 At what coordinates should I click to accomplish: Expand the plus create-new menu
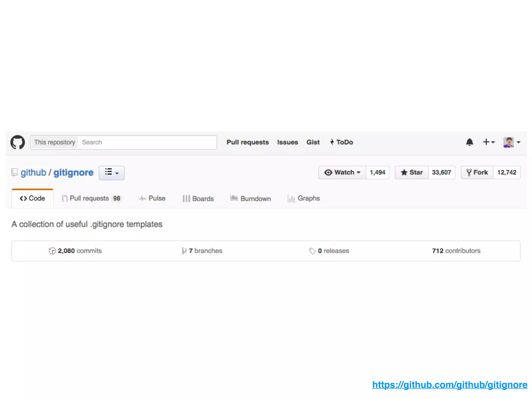click(x=489, y=142)
